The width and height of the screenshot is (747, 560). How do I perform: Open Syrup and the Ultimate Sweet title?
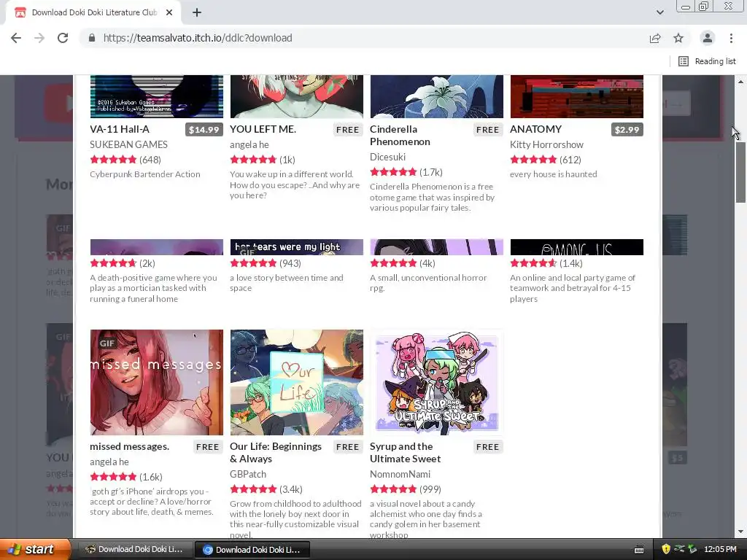(405, 452)
